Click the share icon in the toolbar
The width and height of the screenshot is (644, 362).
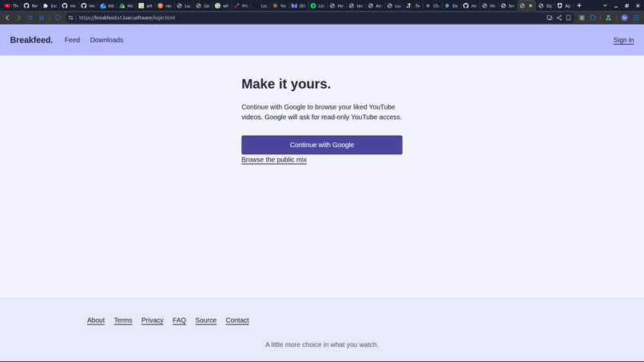click(559, 18)
